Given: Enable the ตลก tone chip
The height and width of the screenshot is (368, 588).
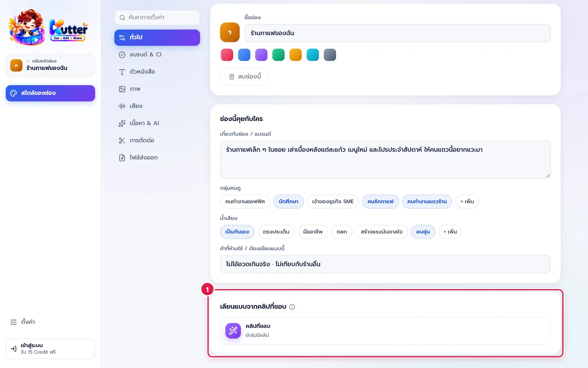Looking at the screenshot, I should pos(342,232).
